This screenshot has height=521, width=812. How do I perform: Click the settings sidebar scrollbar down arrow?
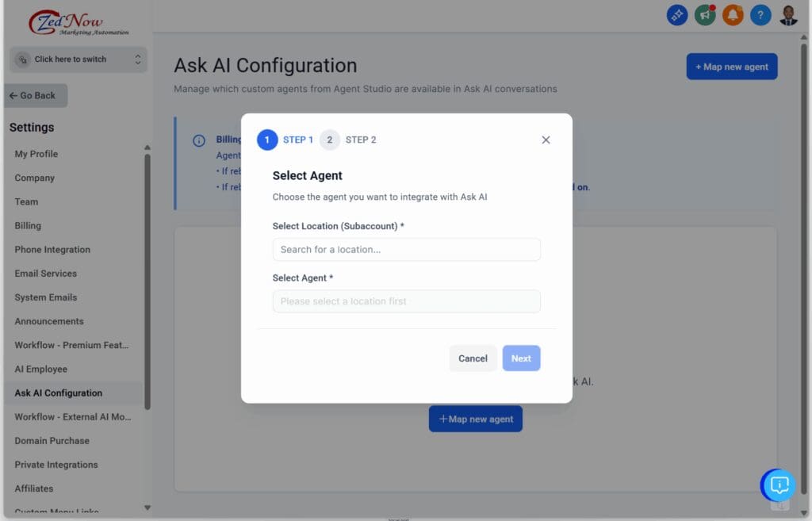point(147,508)
